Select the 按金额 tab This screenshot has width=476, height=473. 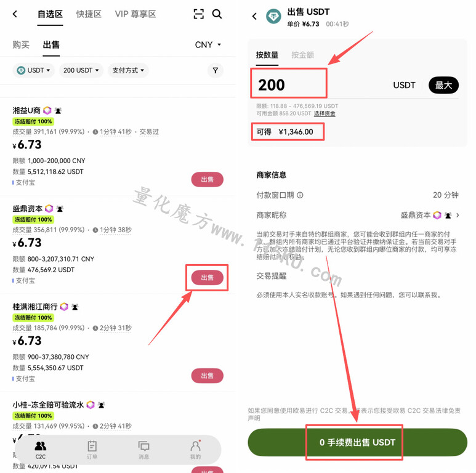[303, 55]
